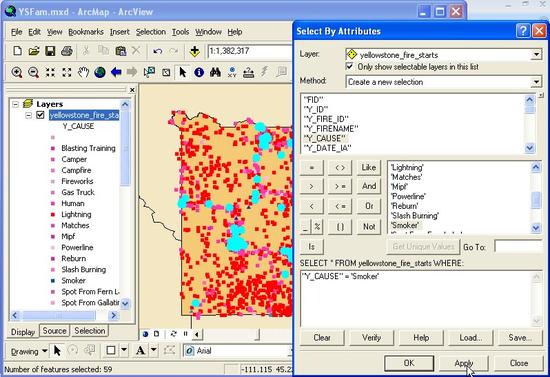Go back to previous extent arrow

click(x=116, y=72)
